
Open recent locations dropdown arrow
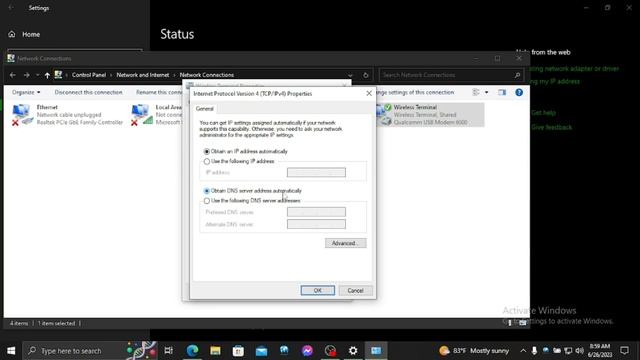click(37, 75)
